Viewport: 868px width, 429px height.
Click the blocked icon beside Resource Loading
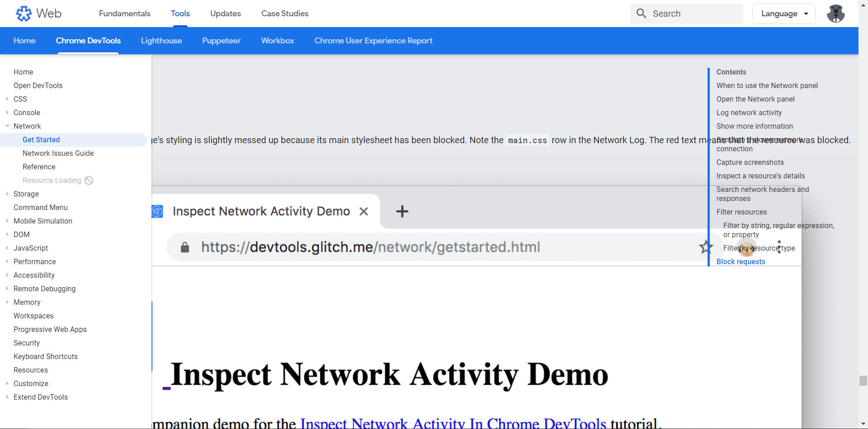89,180
